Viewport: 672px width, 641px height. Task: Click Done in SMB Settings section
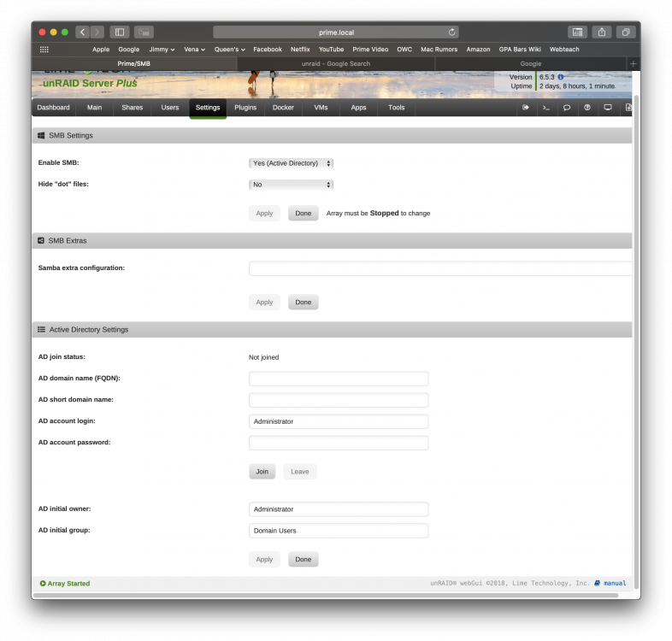click(x=303, y=214)
